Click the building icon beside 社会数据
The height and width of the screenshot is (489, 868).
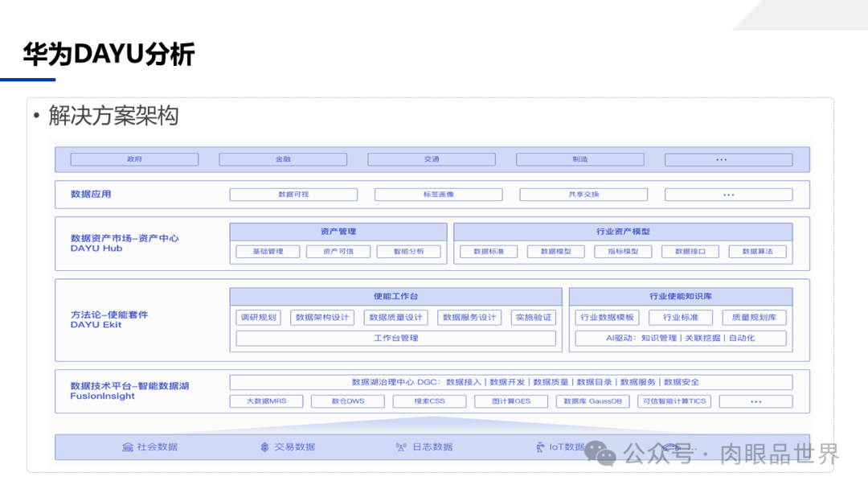(127, 447)
